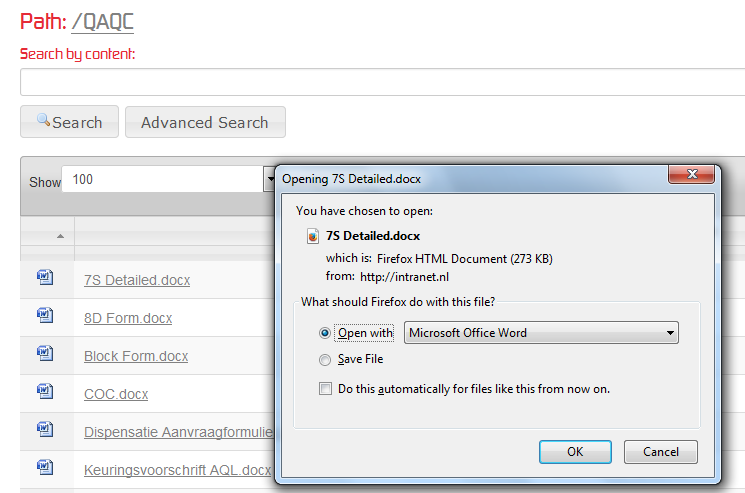Open the Show 100 entries dropdown

[x=168, y=179]
